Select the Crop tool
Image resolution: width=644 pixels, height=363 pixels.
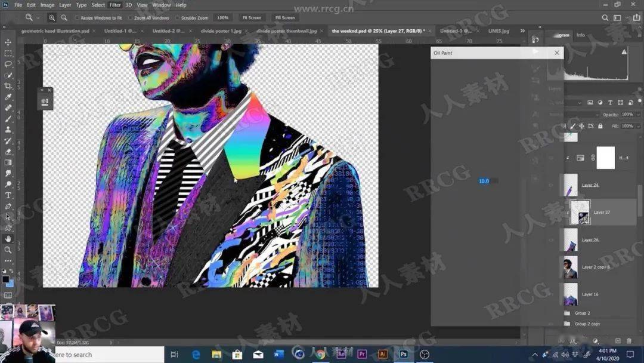pos(8,86)
